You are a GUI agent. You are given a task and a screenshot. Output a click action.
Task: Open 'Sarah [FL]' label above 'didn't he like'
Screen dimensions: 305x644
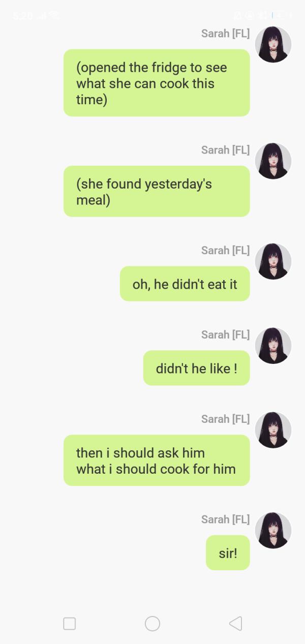[x=225, y=334]
